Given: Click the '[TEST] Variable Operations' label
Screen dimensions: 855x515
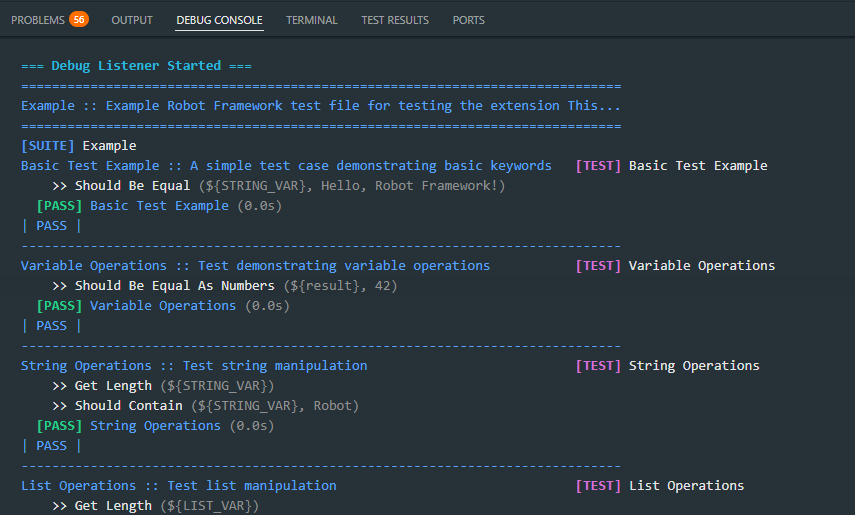Looking at the screenshot, I should [x=675, y=266].
